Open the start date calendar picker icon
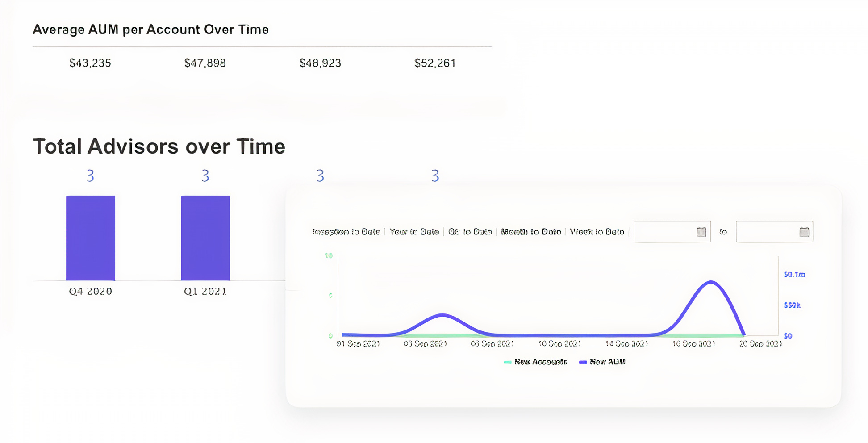This screenshot has width=868, height=443. pos(701,232)
